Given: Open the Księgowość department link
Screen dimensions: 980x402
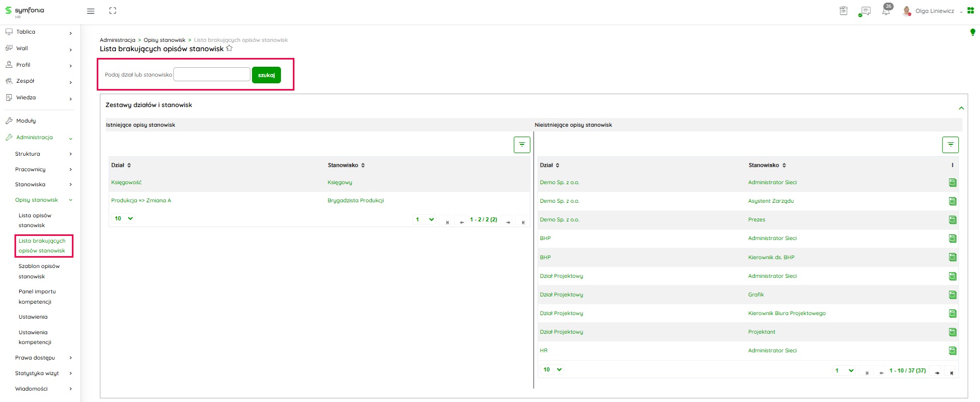Looking at the screenshot, I should pos(126,182).
